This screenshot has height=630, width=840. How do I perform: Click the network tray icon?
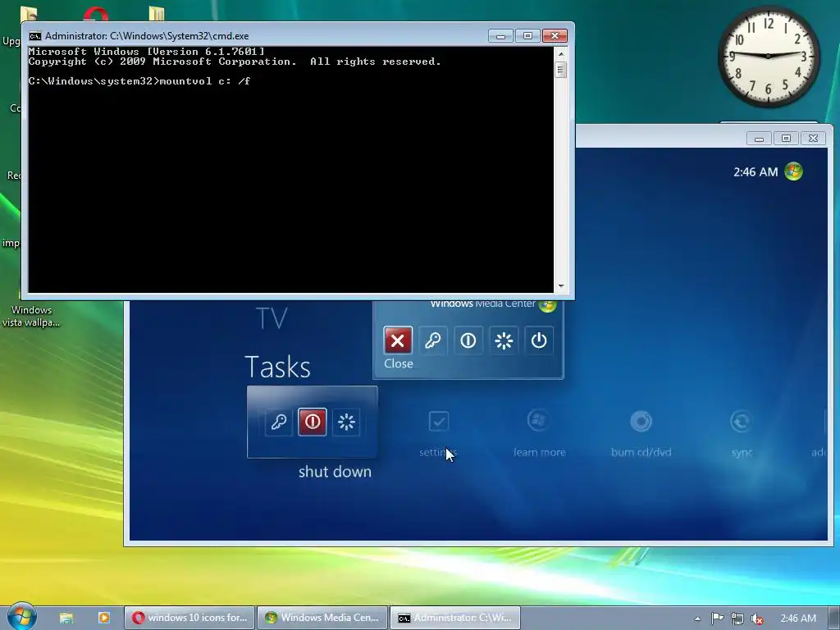point(737,619)
